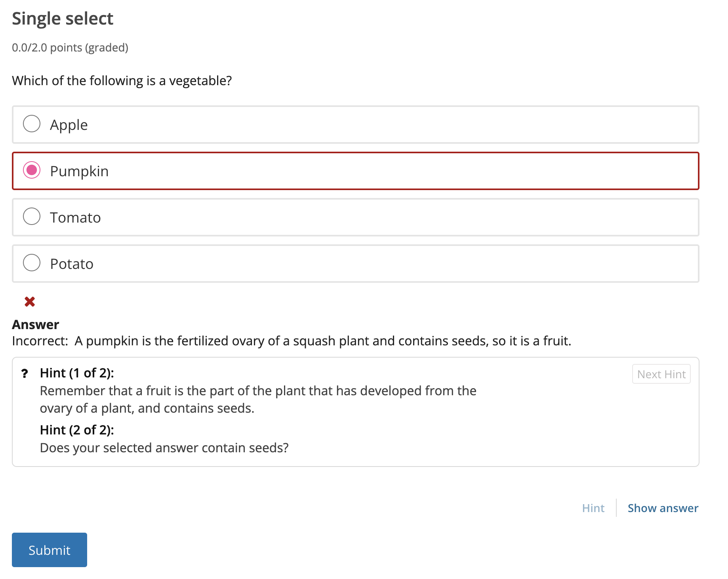
Task: Click the 0.0/2.0 points graded label
Action: (70, 48)
